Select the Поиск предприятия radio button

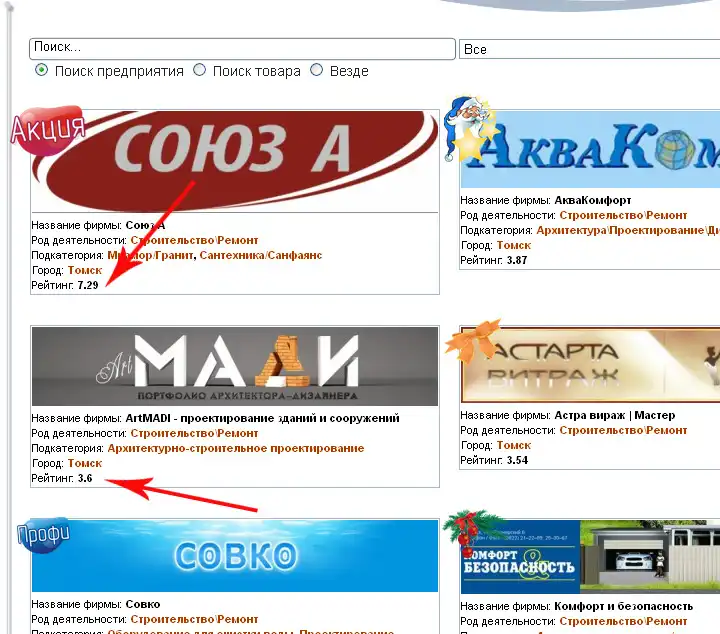click(42, 71)
